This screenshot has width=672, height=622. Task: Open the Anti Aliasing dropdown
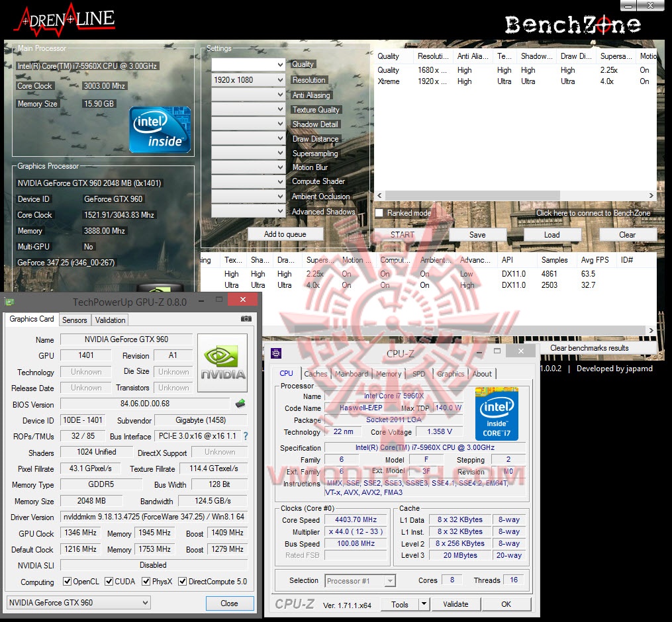(248, 94)
